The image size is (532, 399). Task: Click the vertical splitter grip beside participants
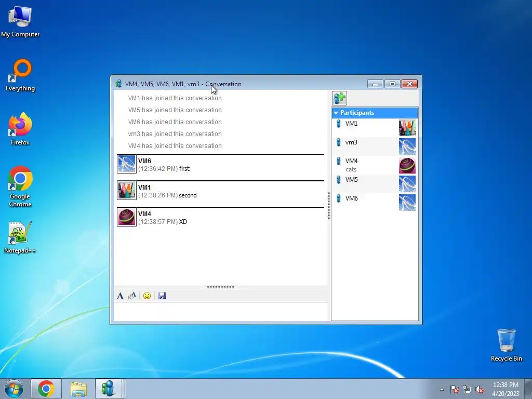coord(329,206)
